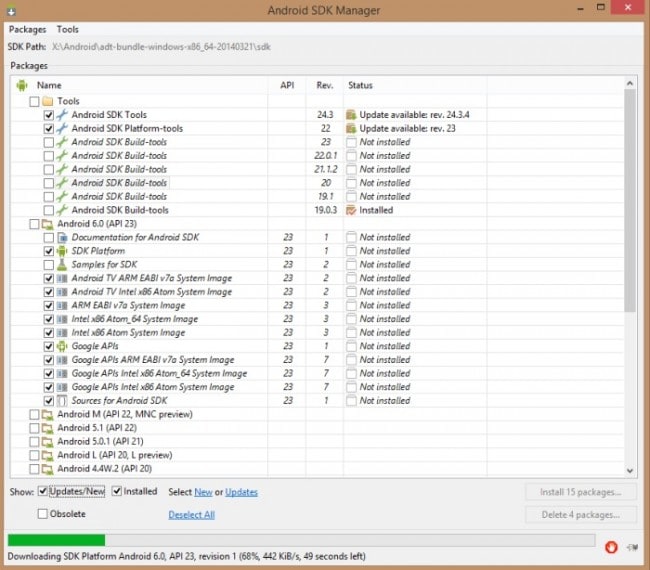Click the Samples for SDK flask icon

click(62, 264)
